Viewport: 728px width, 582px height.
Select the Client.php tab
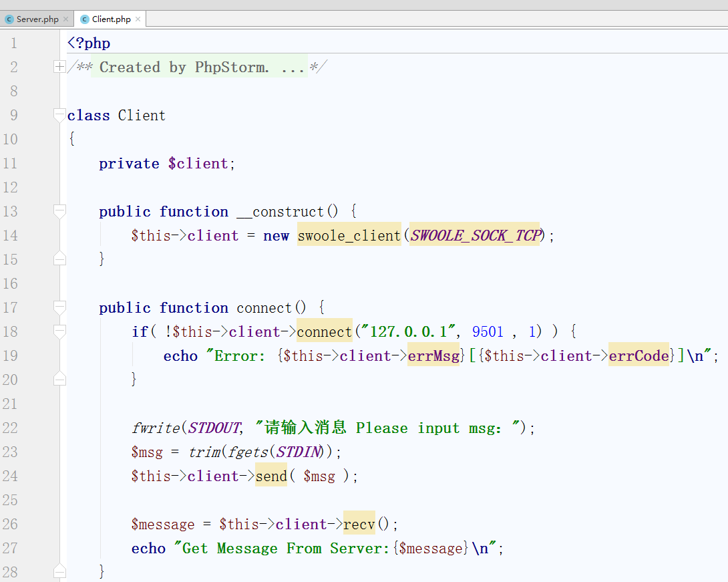click(111, 19)
